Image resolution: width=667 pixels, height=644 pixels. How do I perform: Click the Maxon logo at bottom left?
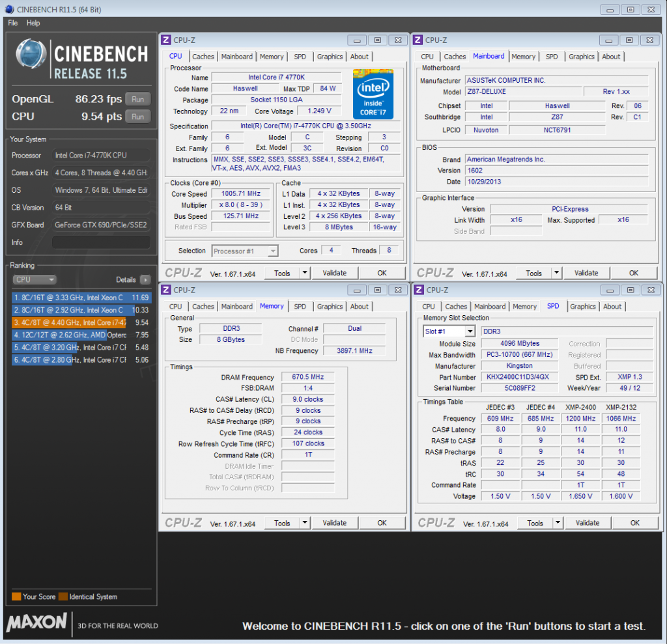[x=36, y=622]
